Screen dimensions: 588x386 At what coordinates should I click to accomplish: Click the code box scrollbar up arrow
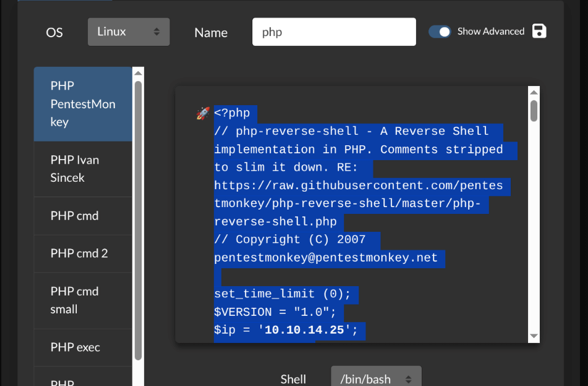534,92
